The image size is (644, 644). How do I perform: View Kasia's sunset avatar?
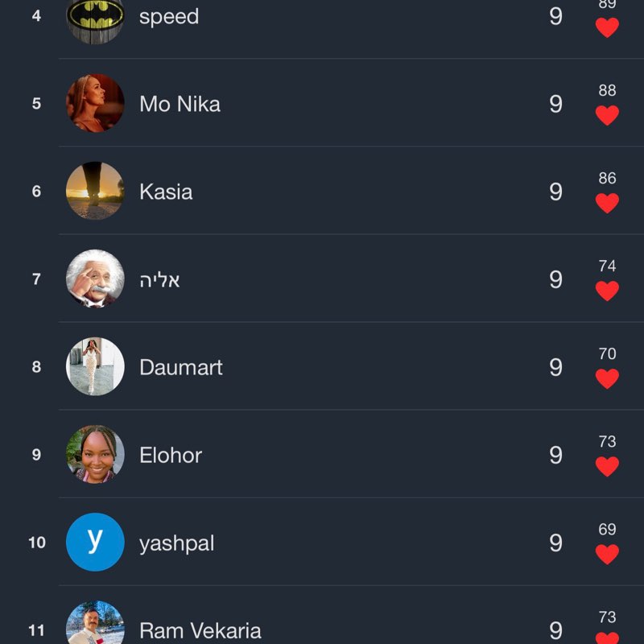95,191
